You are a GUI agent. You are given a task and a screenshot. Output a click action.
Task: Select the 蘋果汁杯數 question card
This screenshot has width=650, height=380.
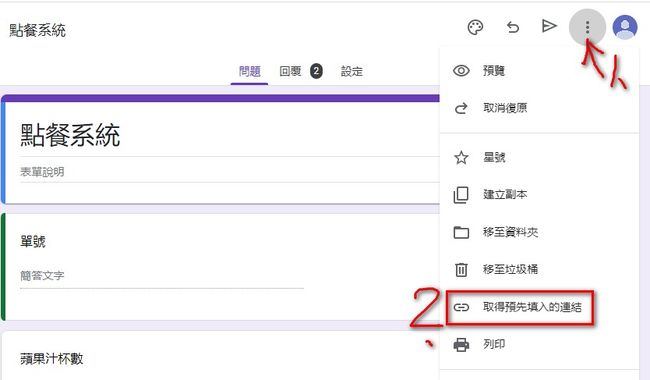pyautogui.click(x=221, y=356)
